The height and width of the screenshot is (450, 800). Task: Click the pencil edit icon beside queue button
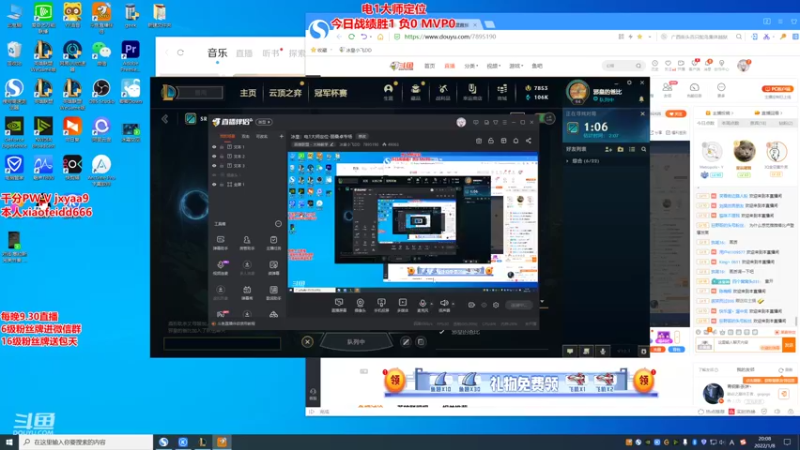point(406,342)
